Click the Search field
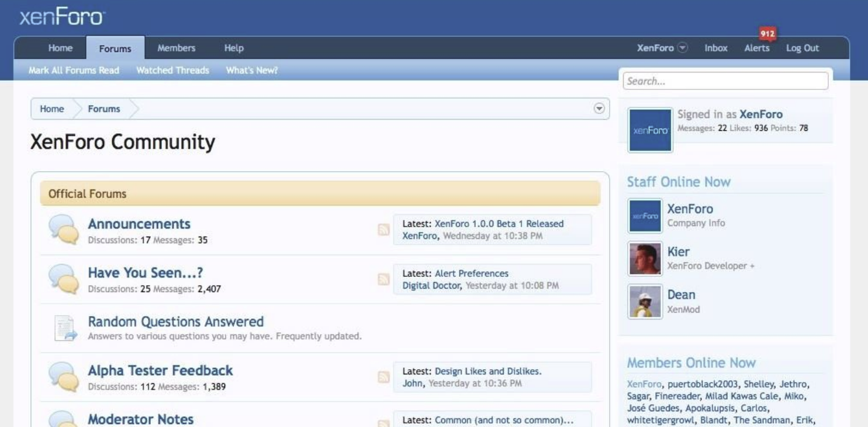Screen dimensions: 868x427 [x=725, y=81]
